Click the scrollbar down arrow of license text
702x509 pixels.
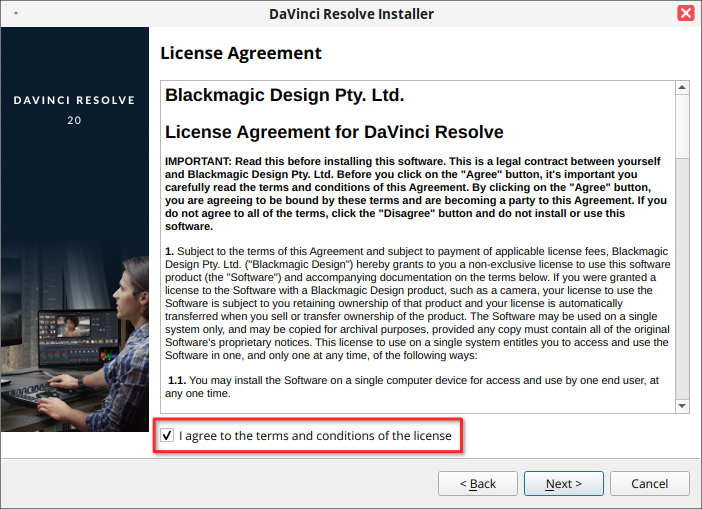(682, 405)
